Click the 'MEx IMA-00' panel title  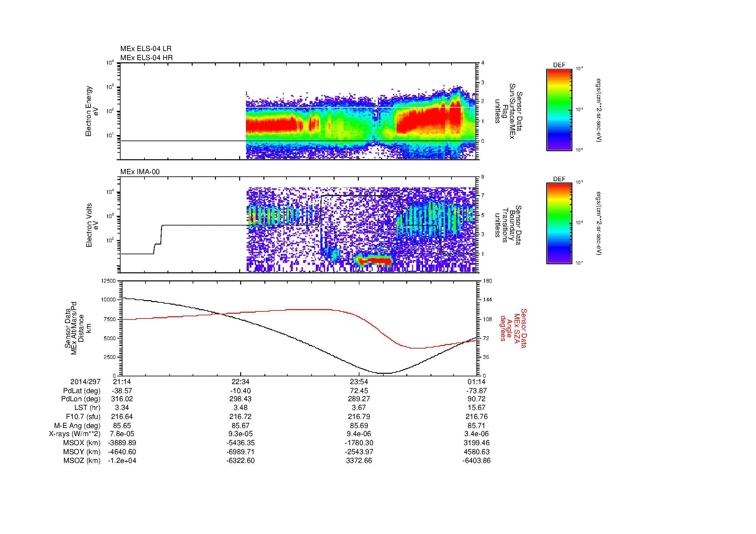tap(140, 172)
